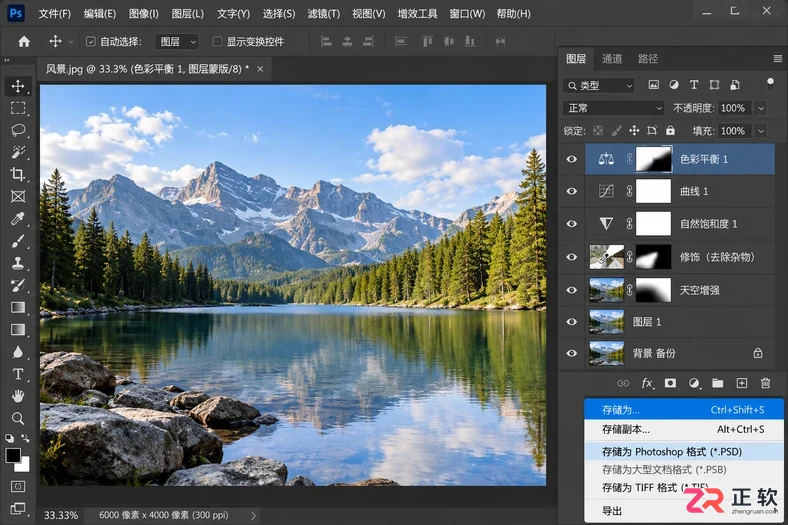Filter for adjustment layers icon
Image resolution: width=788 pixels, height=525 pixels.
click(x=674, y=85)
